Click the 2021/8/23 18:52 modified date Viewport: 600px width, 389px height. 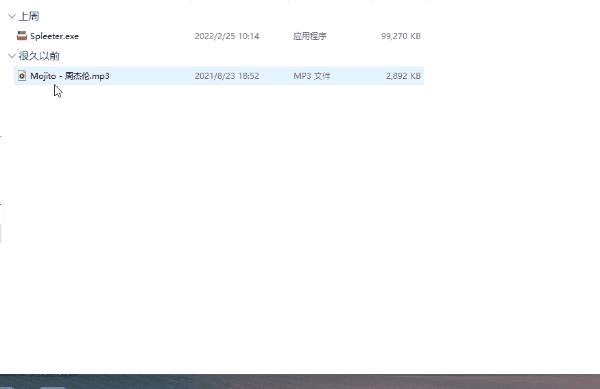click(227, 76)
